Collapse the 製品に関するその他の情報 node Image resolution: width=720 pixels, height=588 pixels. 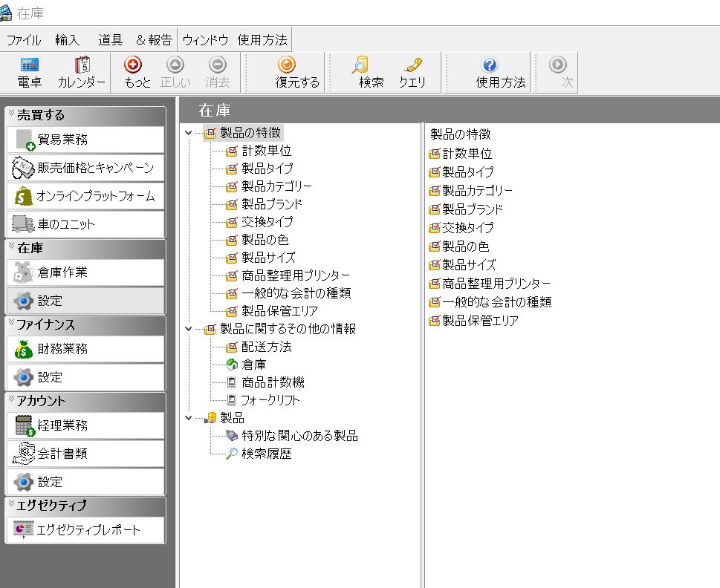(189, 329)
